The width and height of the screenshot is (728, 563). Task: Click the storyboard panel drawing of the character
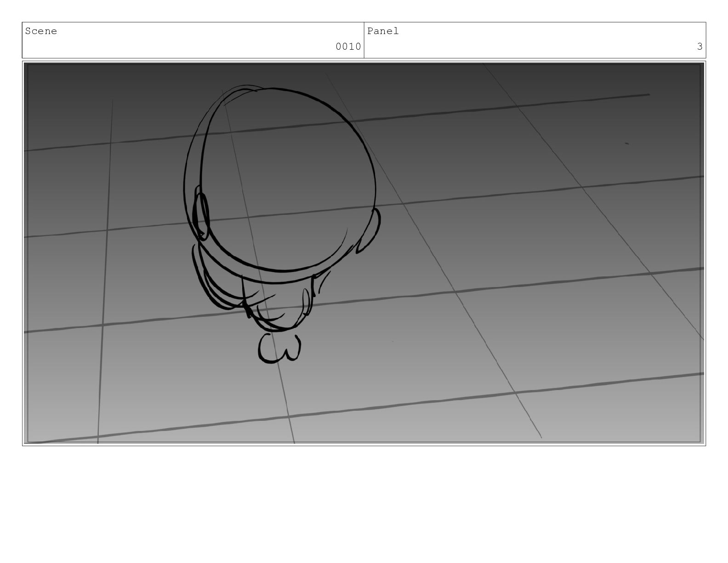coord(364,253)
